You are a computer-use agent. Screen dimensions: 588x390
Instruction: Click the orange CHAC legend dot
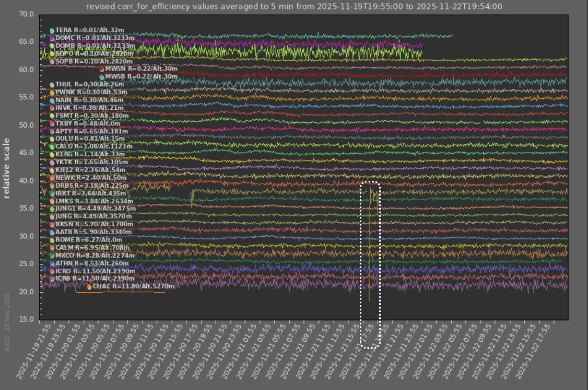(89, 286)
